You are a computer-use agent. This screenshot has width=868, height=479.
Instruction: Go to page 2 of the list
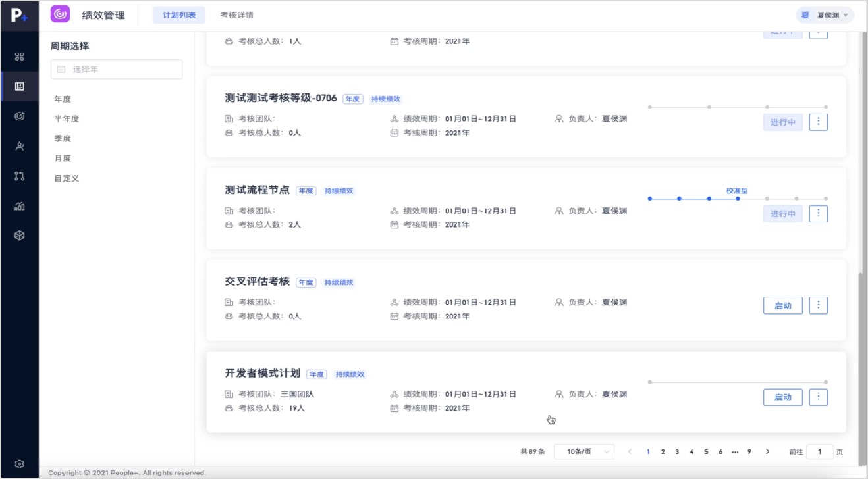click(x=663, y=451)
